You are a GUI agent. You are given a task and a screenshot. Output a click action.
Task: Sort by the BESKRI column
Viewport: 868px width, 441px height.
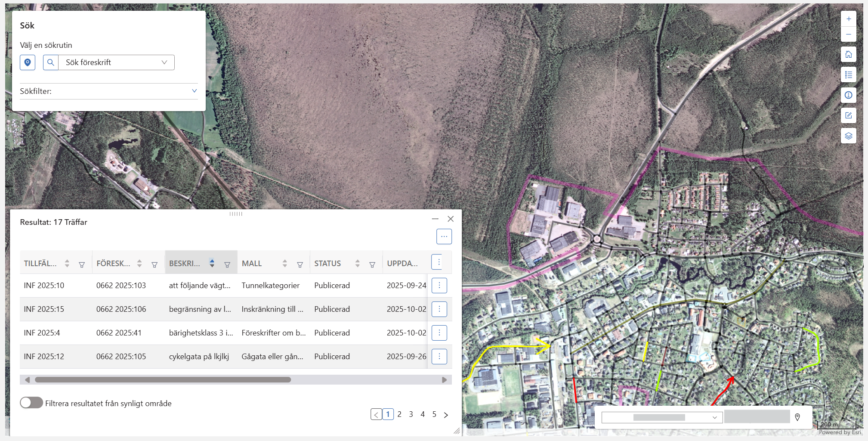[212, 263]
